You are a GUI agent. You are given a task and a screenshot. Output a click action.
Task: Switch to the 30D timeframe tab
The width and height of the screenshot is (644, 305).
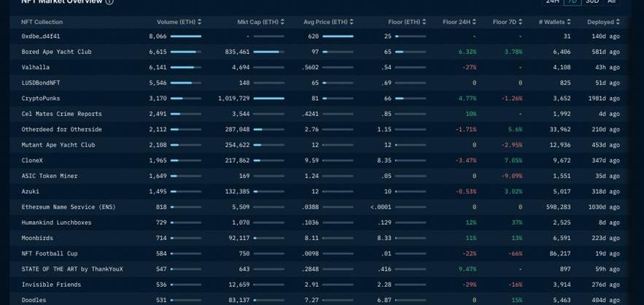click(x=593, y=2)
